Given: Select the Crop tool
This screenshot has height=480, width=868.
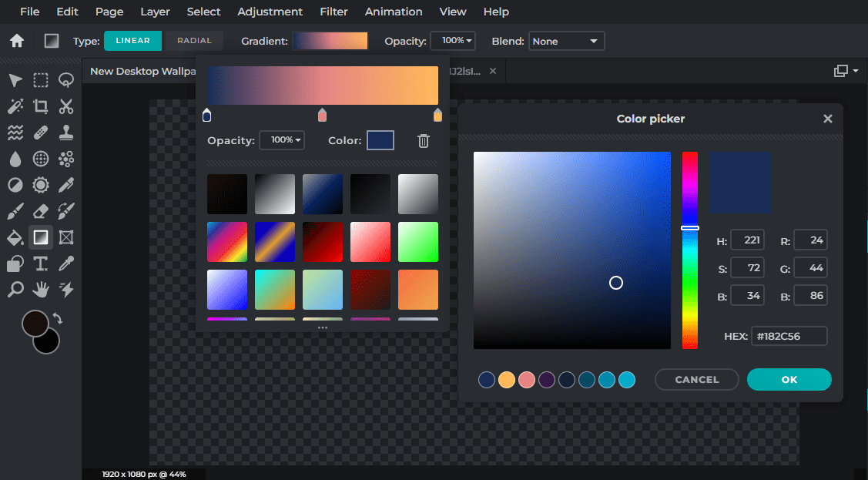Looking at the screenshot, I should point(41,106).
